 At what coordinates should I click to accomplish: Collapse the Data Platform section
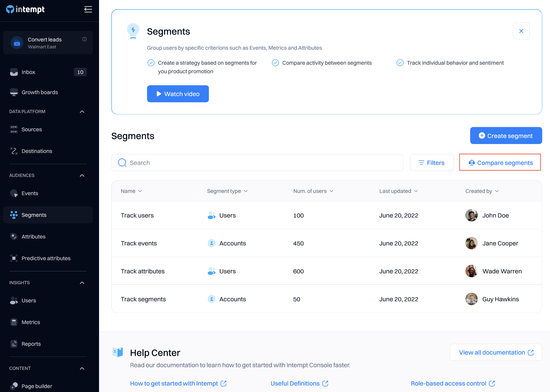(x=82, y=112)
